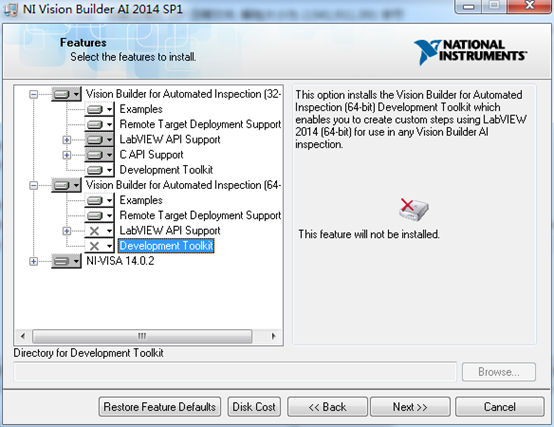This screenshot has width=554, height=427.
Task: Click drive icon beside 32-bit Remote Target Deployment
Action: [99, 125]
